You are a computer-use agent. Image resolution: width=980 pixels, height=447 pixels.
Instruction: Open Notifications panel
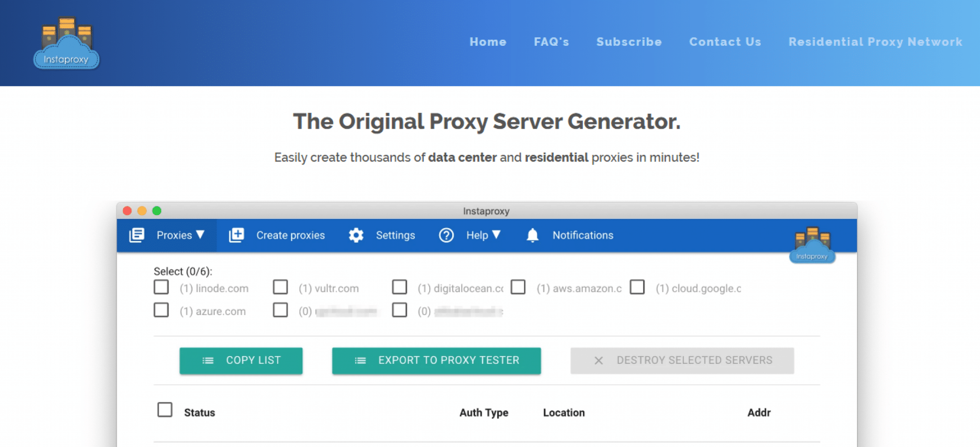[x=583, y=235]
